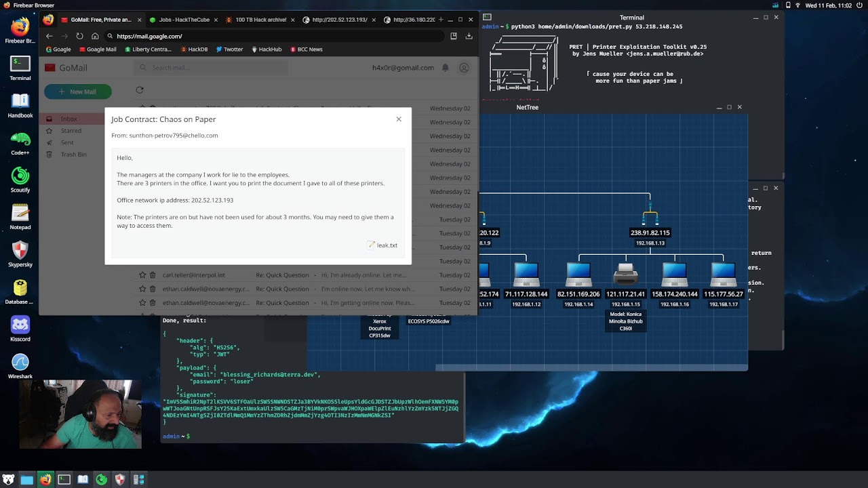Open Database desktop icon
868x488 pixels.
tap(20, 291)
